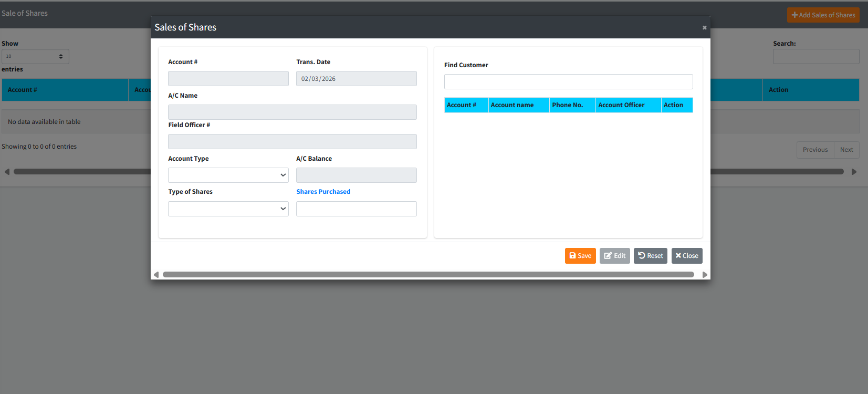Click the dialog's horizontal scrollbar right arrow
The image size is (868, 394).
point(705,275)
